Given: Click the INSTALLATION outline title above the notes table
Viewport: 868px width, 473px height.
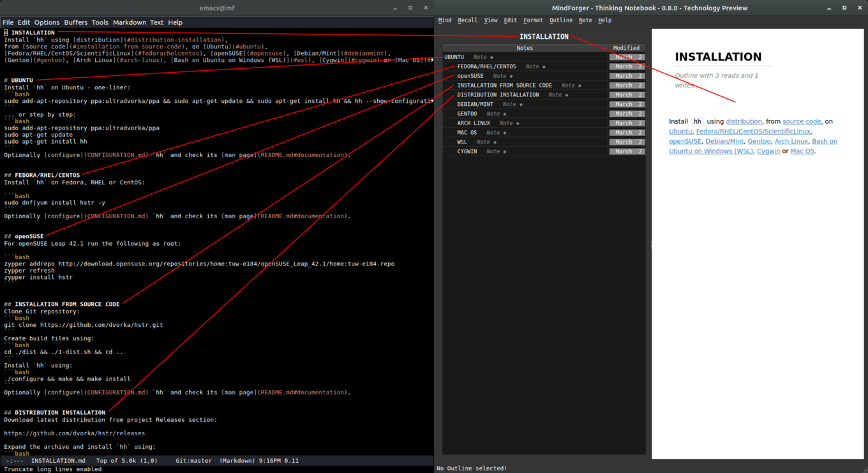Looking at the screenshot, I should [x=544, y=36].
